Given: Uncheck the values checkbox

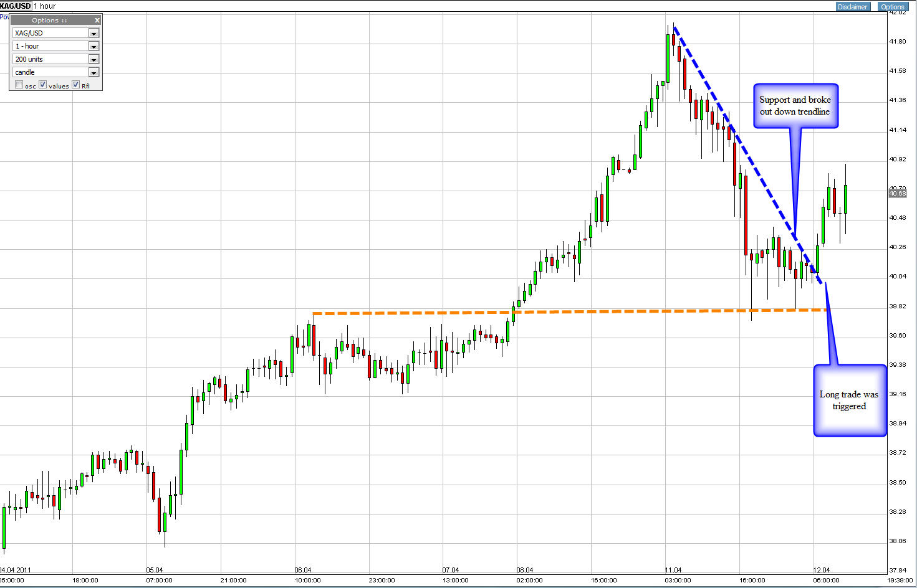Looking at the screenshot, I should click(43, 85).
